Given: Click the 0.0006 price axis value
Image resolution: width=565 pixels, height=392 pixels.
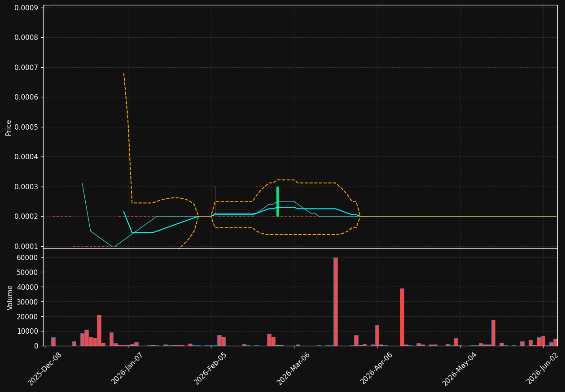Looking at the screenshot, I should (26, 97).
